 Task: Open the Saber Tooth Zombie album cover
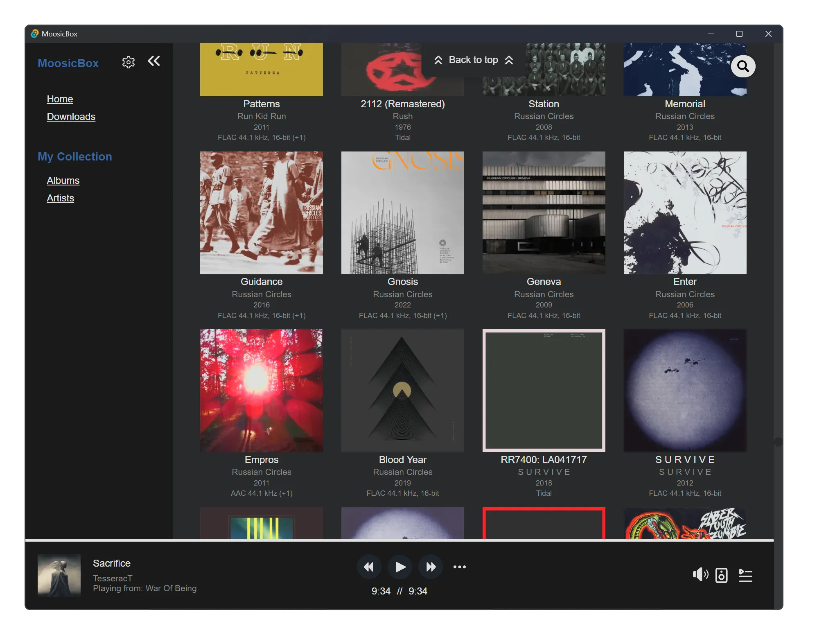point(685,523)
